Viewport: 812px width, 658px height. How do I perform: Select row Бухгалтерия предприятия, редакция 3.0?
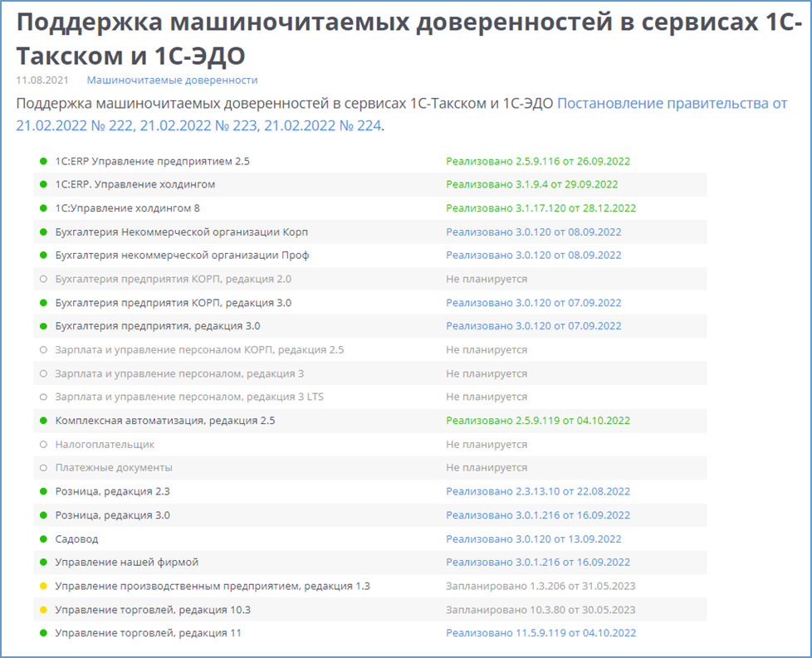pyautogui.click(x=370, y=326)
